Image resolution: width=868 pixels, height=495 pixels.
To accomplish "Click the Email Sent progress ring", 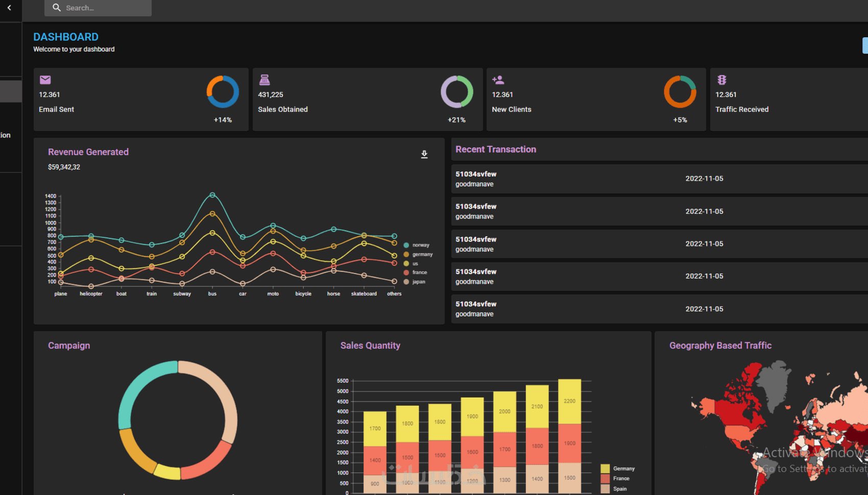I will click(223, 92).
